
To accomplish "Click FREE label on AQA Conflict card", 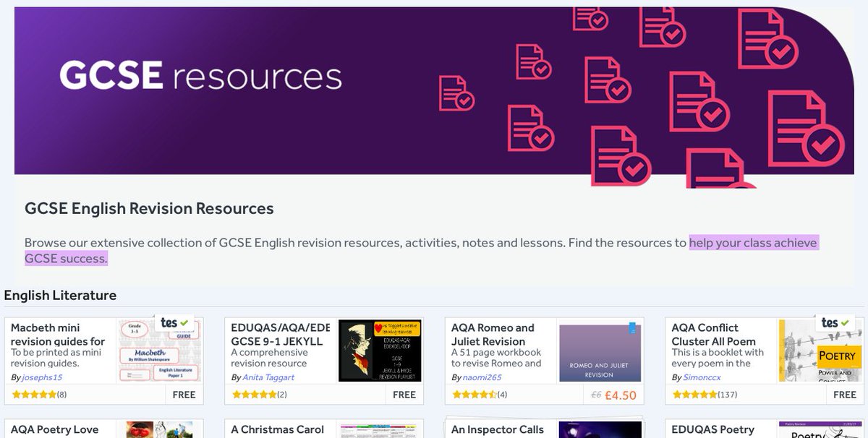I will tap(845, 395).
